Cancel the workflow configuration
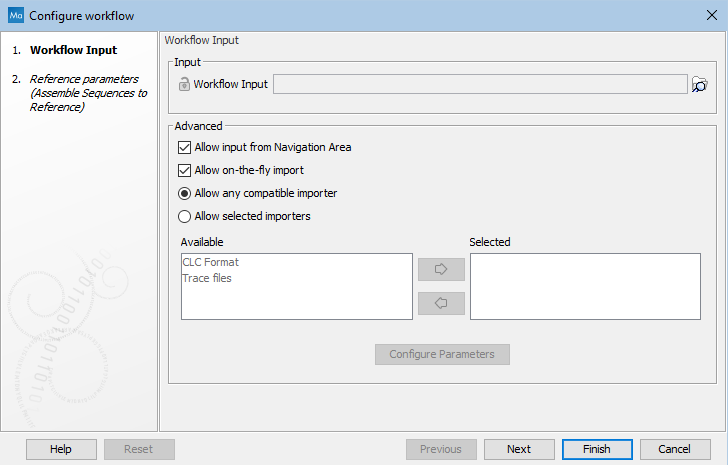Screen dimensions: 728x465 coord(675,449)
